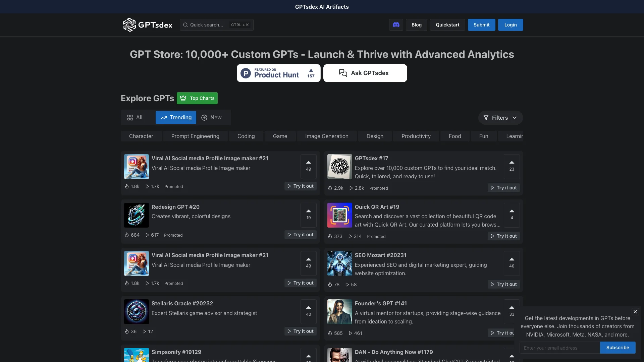
Task: Upvote SEO Mozart #20231
Action: (x=512, y=263)
